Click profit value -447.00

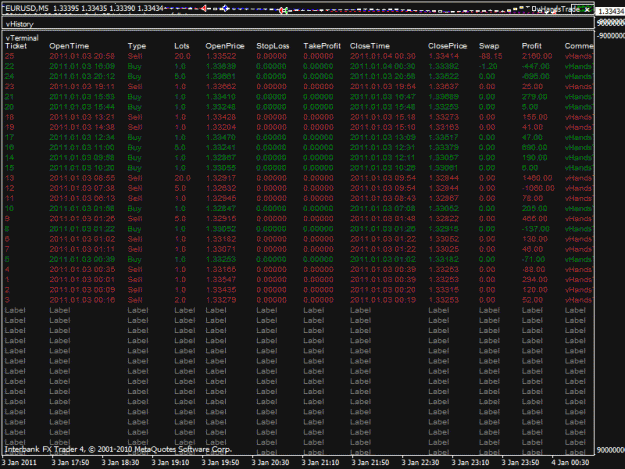click(536, 67)
